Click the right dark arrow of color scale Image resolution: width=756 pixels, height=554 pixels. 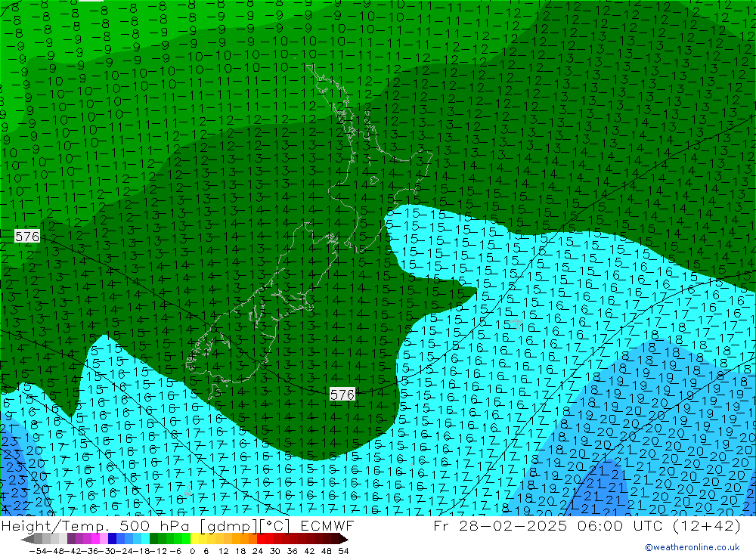tap(343, 539)
